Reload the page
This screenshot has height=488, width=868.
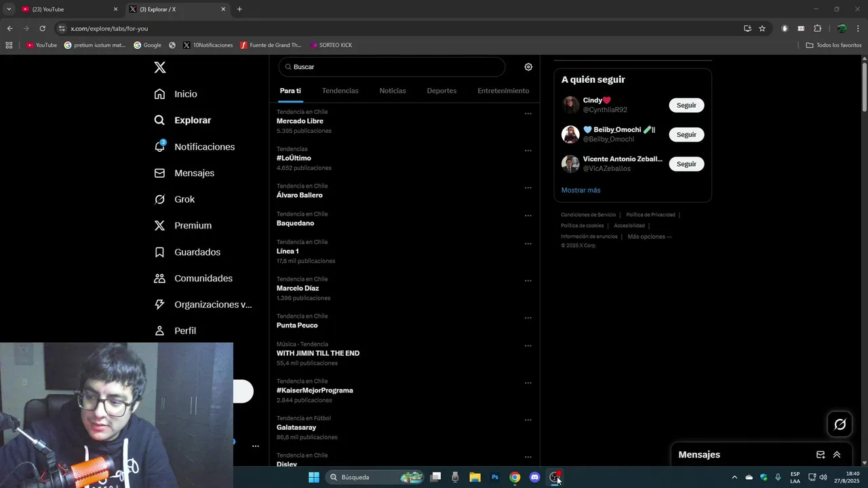click(x=42, y=28)
